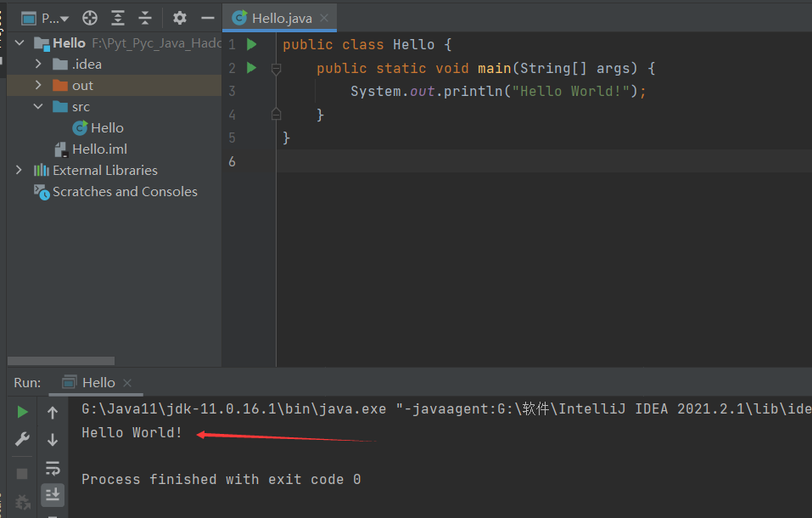This screenshot has height=518, width=812.
Task: Click the class name Hello in line 1
Action: coord(413,45)
